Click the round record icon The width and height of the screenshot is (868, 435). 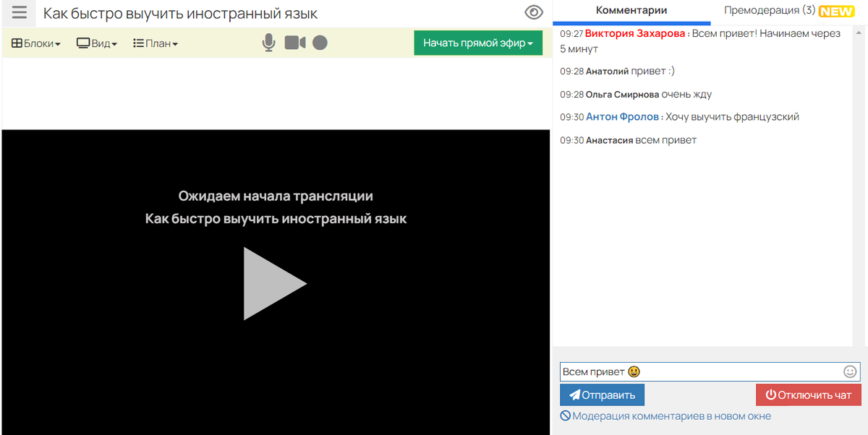click(x=320, y=43)
